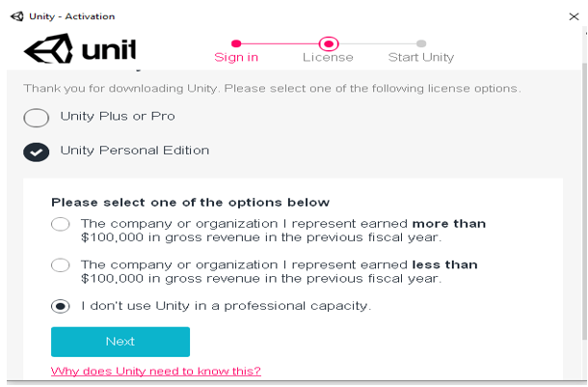Choose the earned less than $100,000 option
The image size is (588, 387).
click(61, 264)
